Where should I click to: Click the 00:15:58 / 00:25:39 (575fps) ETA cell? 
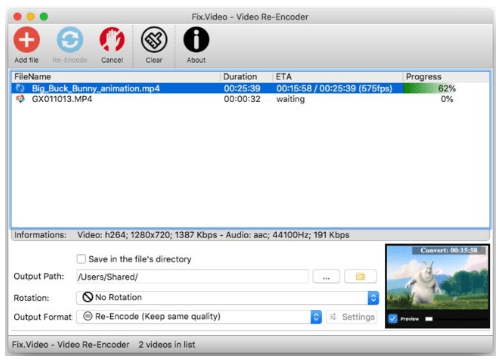coord(334,88)
